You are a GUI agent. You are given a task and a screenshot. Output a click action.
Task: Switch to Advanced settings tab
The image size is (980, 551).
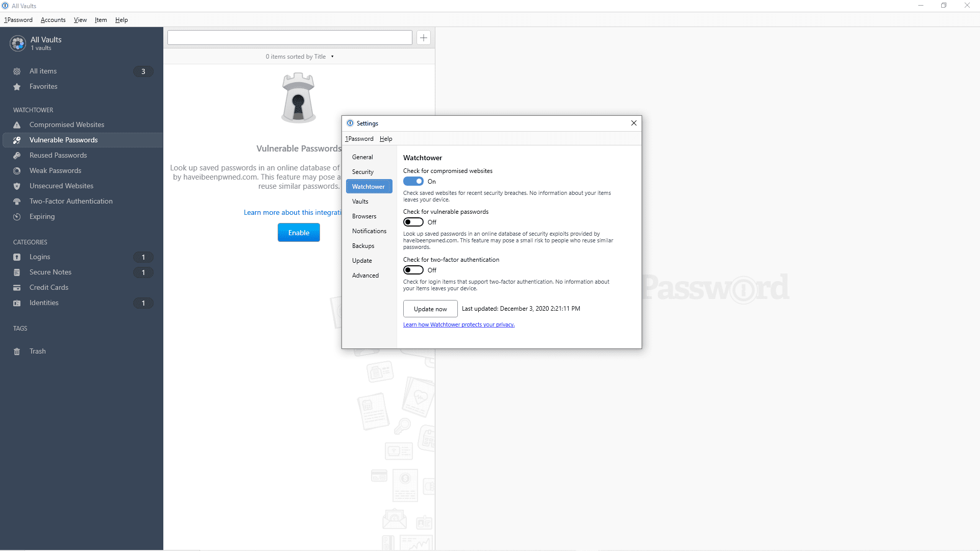369,275
